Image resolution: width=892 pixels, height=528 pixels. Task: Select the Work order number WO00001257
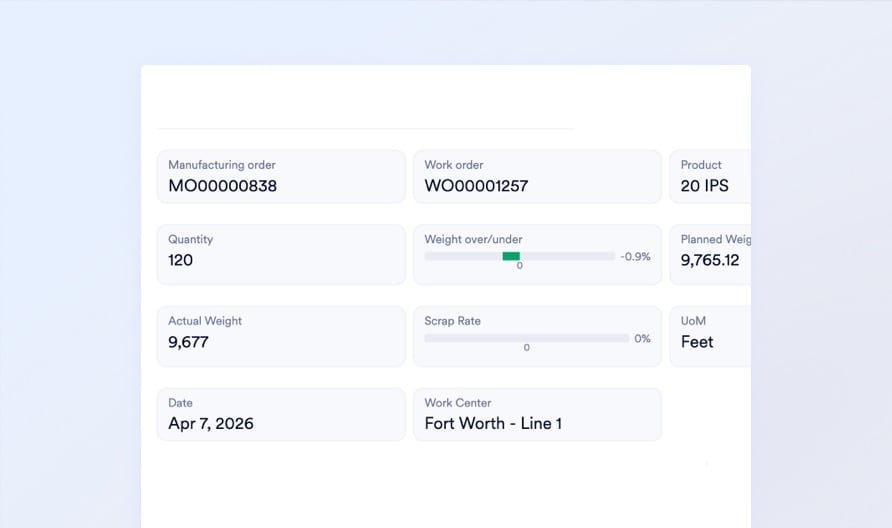click(x=476, y=186)
